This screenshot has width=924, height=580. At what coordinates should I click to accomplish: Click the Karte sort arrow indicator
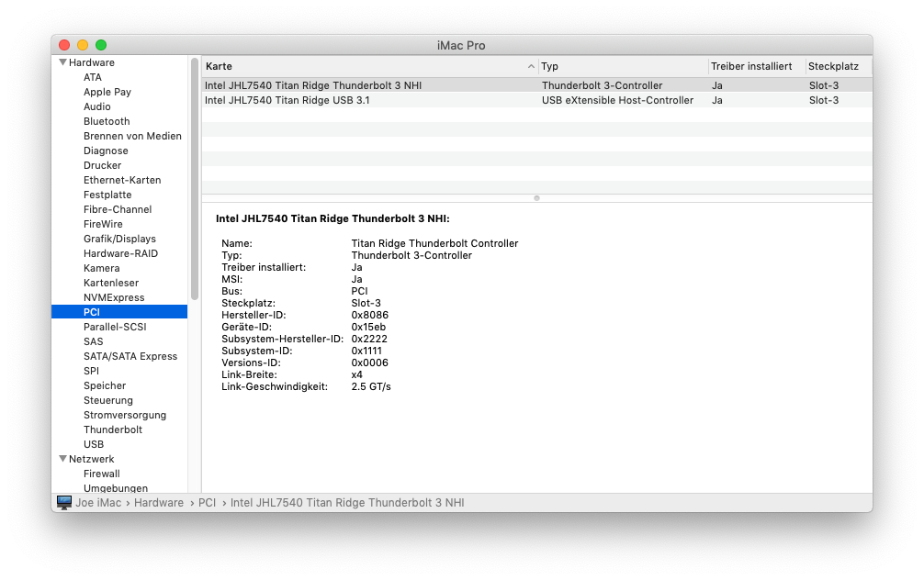531,67
